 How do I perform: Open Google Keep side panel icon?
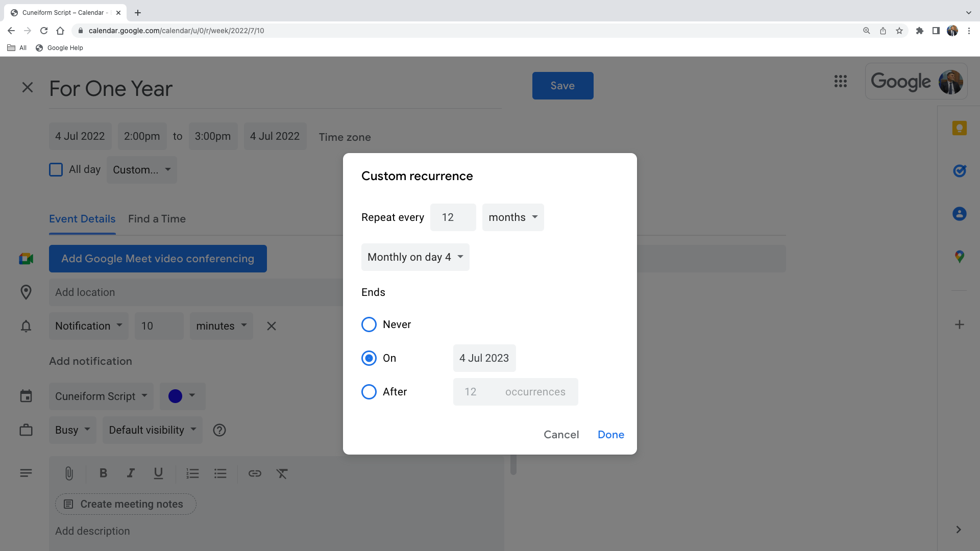pyautogui.click(x=959, y=128)
